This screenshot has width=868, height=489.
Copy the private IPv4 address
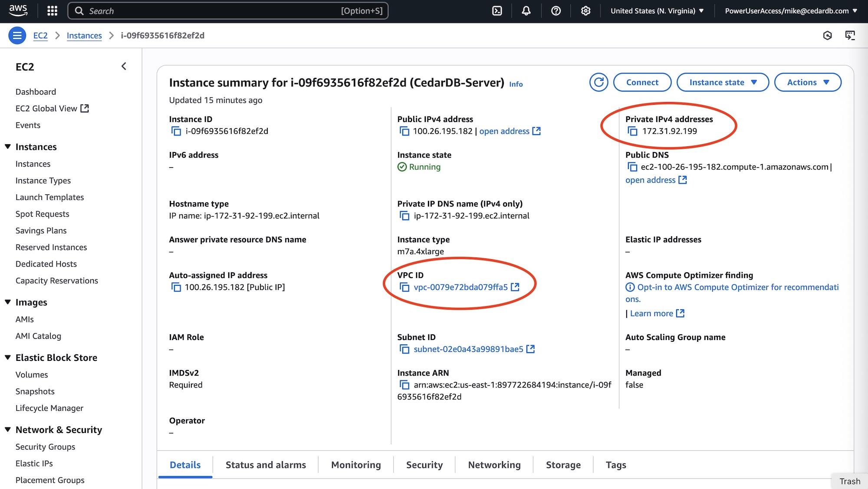(x=632, y=131)
